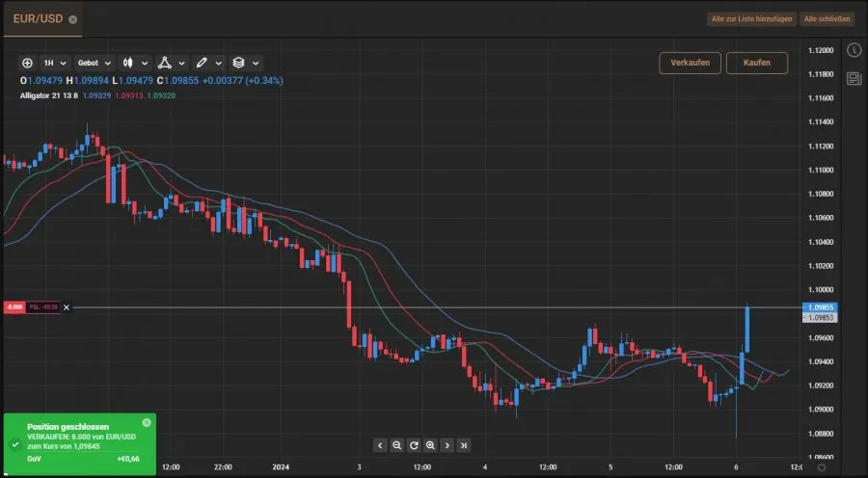Select the Alligator 21 13 8 indicator label
This screenshot has width=868, height=478.
click(49, 95)
